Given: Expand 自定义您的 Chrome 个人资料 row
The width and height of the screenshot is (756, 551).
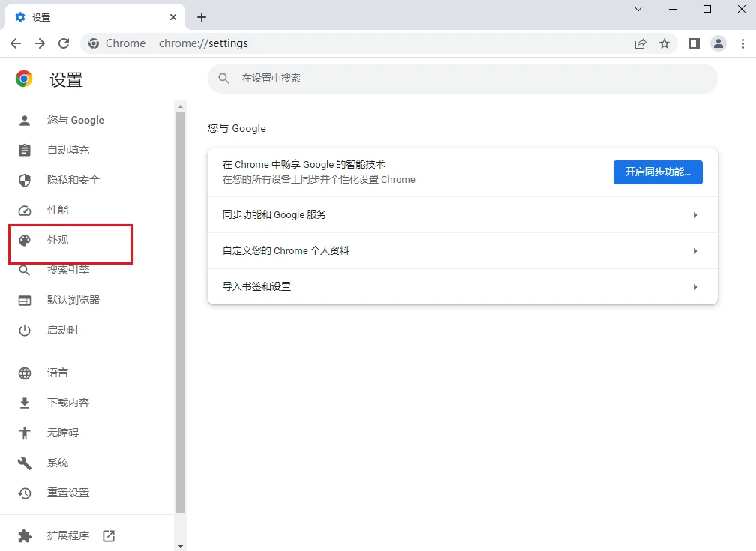Looking at the screenshot, I should point(462,251).
